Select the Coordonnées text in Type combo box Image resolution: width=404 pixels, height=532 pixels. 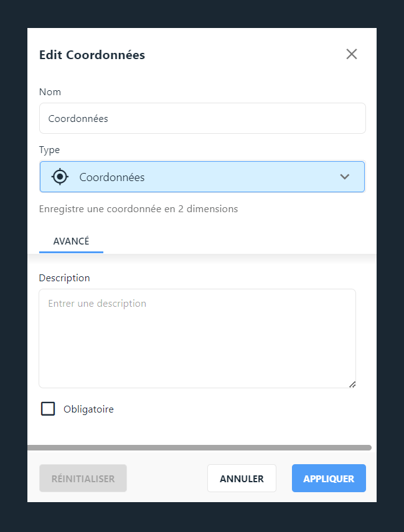tap(112, 177)
